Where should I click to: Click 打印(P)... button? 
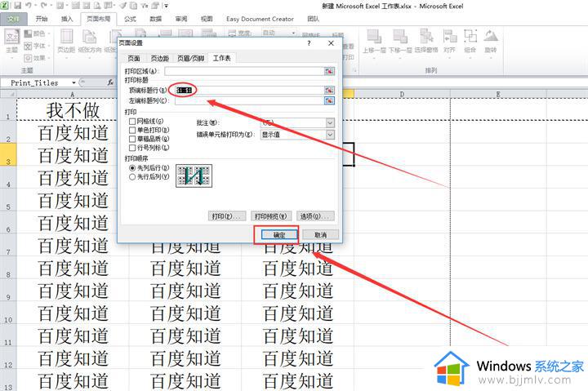coord(227,216)
